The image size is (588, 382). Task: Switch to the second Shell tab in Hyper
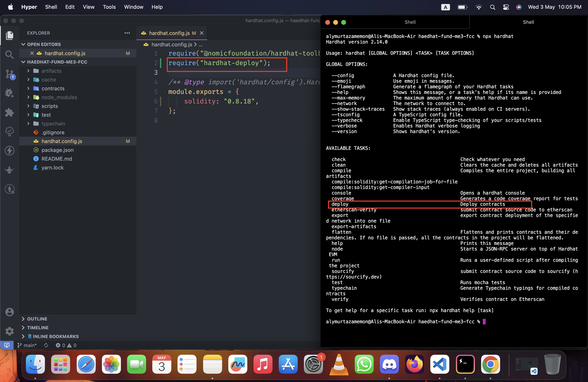528,22
